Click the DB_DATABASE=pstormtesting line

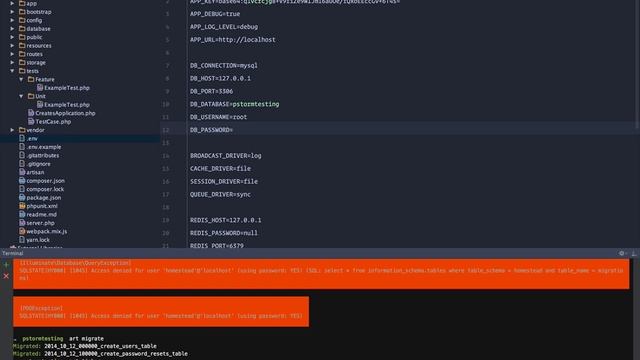(234, 104)
